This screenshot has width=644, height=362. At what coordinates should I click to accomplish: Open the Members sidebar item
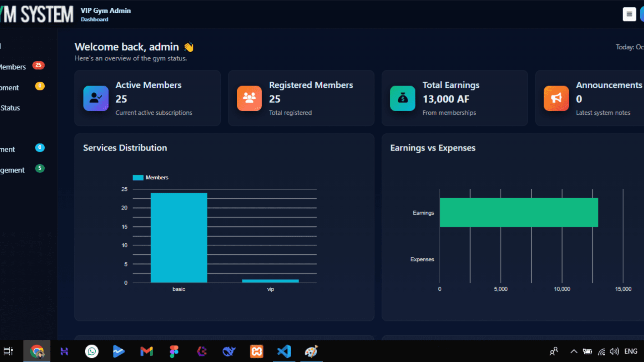[x=13, y=67]
